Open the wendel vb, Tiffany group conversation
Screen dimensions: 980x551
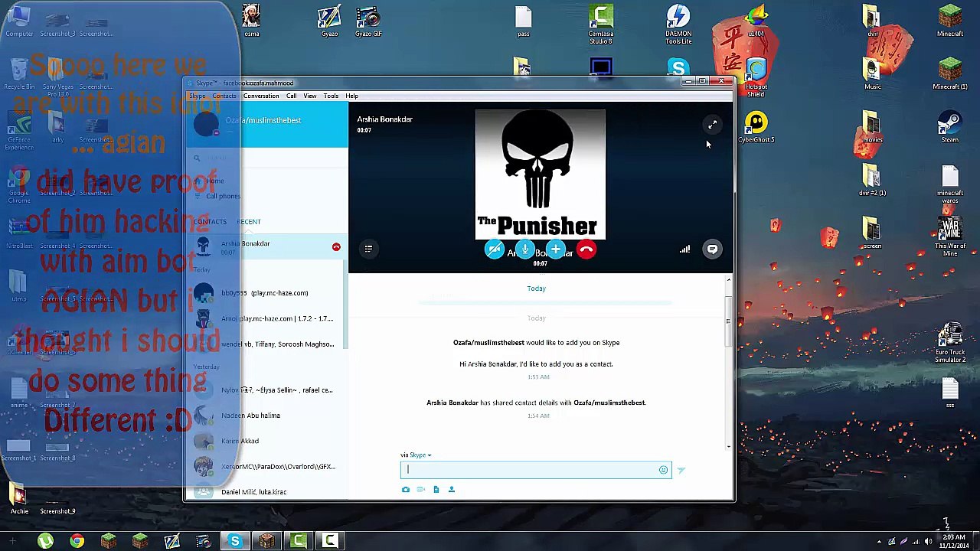[265, 344]
